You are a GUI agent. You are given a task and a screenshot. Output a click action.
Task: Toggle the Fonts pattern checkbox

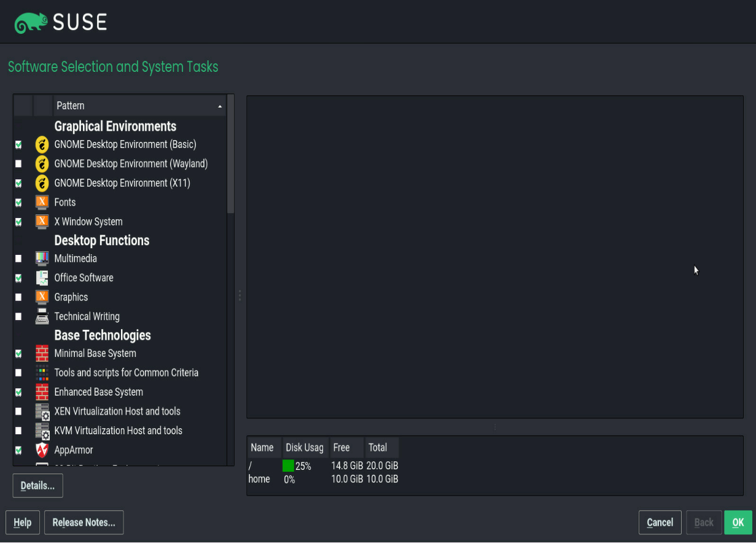click(18, 202)
